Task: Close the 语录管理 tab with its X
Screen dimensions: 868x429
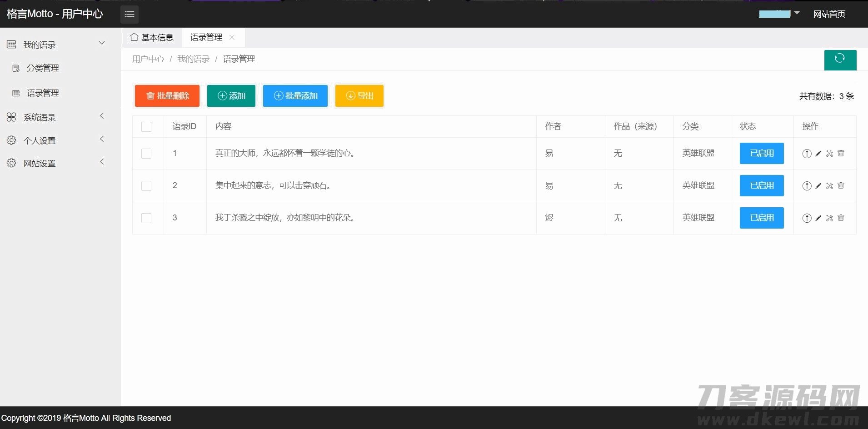Action: 232,37
